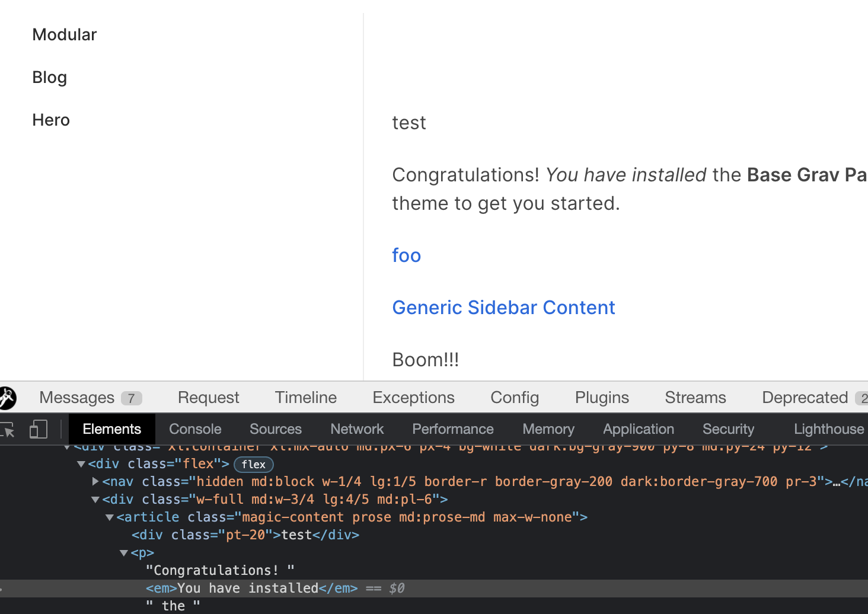Collapse the paragraph node in Elements tree

coord(124,552)
